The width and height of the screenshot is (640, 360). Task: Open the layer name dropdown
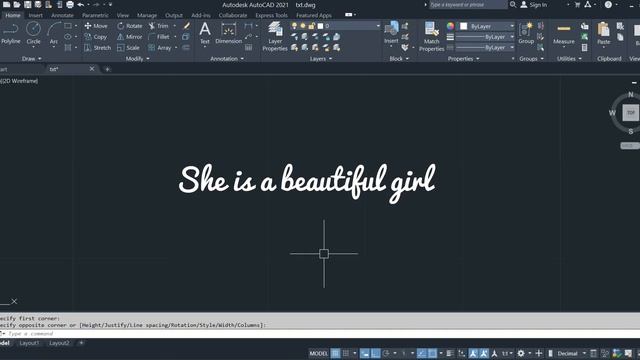378,26
